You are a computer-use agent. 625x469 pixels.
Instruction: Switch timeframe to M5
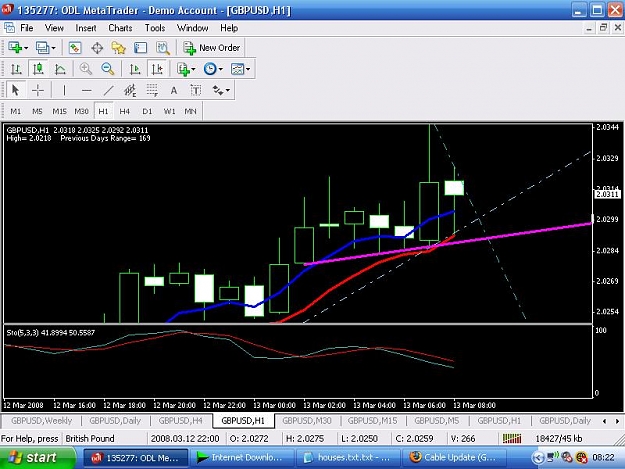coord(37,111)
